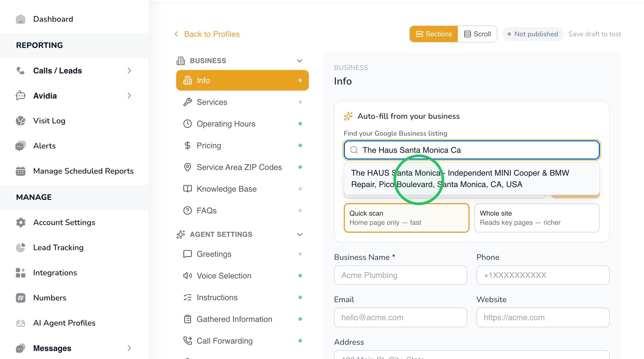Click the Messages bubble icon
This screenshot has width=644, height=359.
[x=21, y=348]
